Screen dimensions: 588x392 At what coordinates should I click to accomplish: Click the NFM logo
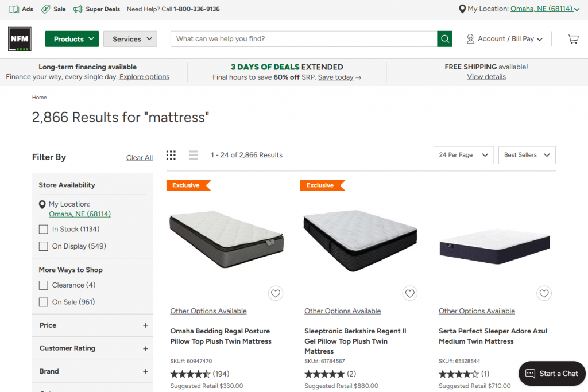(x=20, y=38)
